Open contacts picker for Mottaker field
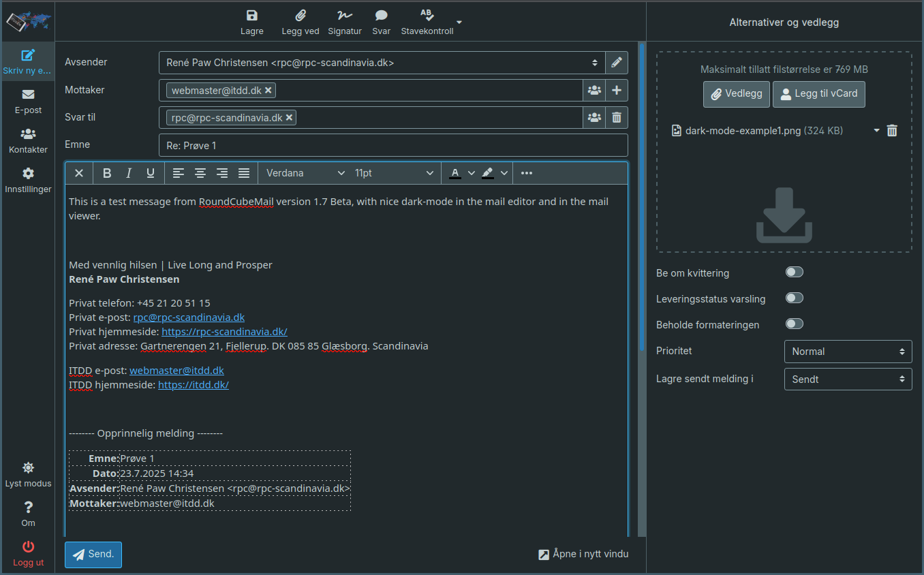This screenshot has width=924, height=575. [x=594, y=89]
